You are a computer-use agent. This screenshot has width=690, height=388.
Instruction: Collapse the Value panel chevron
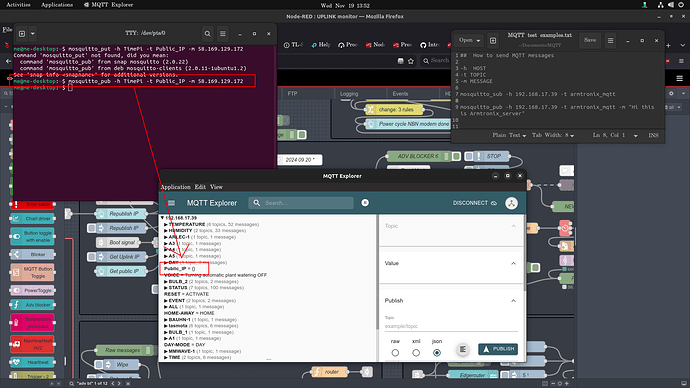point(513,264)
